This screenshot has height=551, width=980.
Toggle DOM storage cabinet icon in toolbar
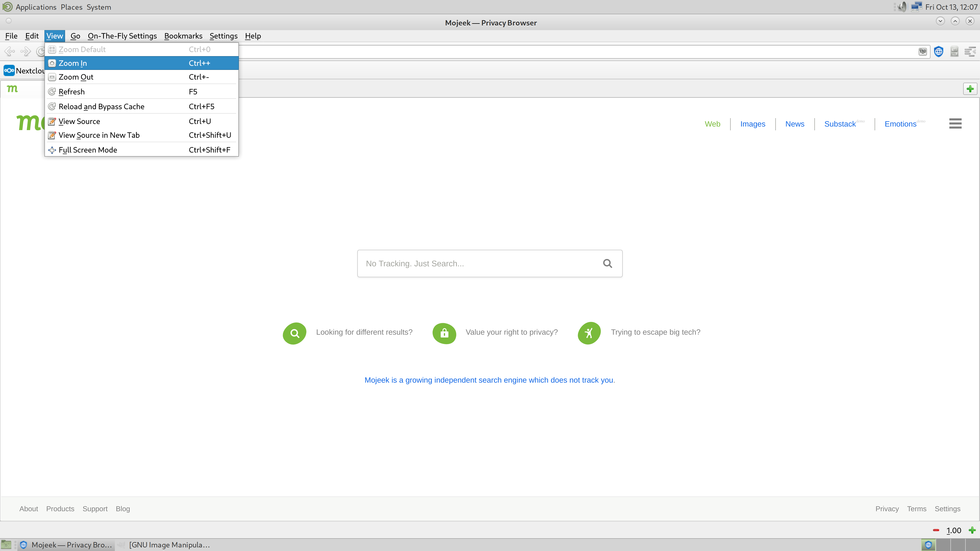[x=954, y=51]
